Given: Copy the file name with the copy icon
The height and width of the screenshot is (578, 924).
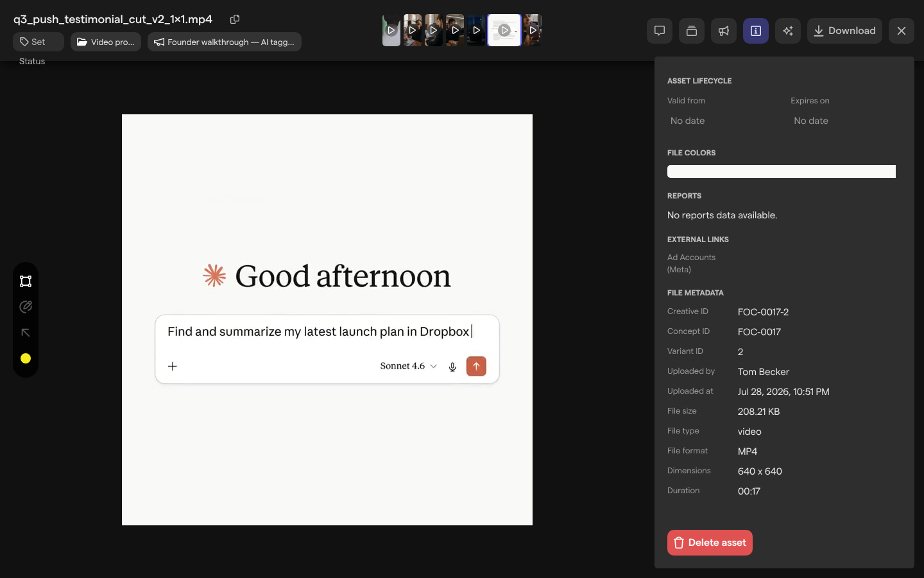Looking at the screenshot, I should click(x=235, y=19).
